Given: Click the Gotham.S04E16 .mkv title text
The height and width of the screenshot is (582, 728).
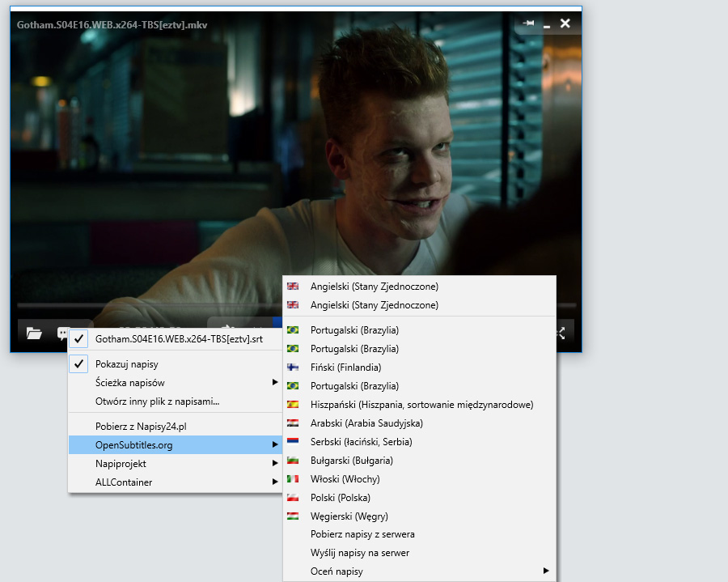Looking at the screenshot, I should (x=112, y=25).
